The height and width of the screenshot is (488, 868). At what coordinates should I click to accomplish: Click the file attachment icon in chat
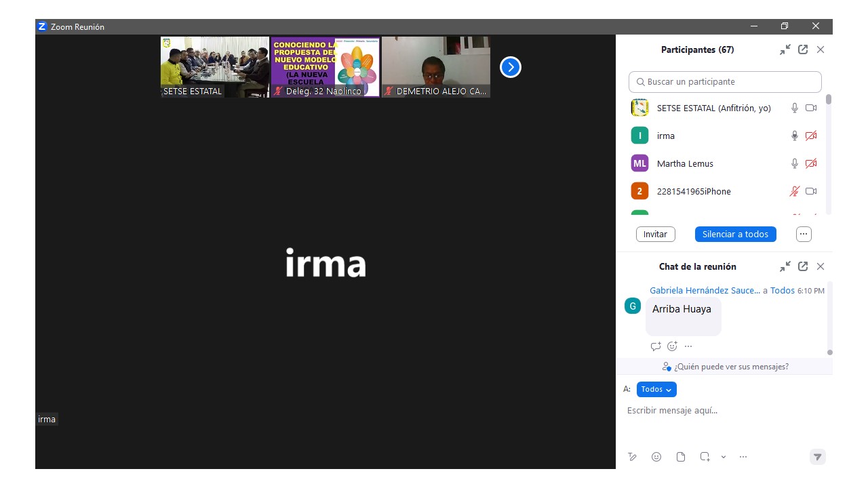pyautogui.click(x=681, y=457)
